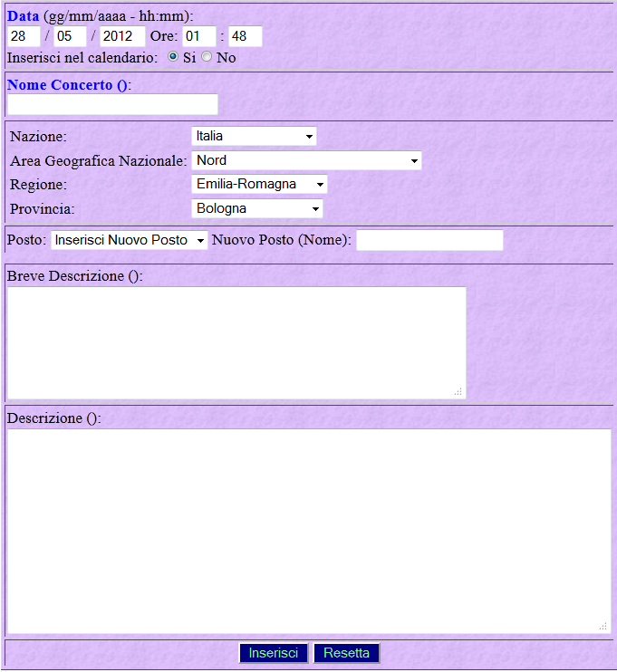Focus the month field containing 05
617x672 pixels.
point(70,36)
